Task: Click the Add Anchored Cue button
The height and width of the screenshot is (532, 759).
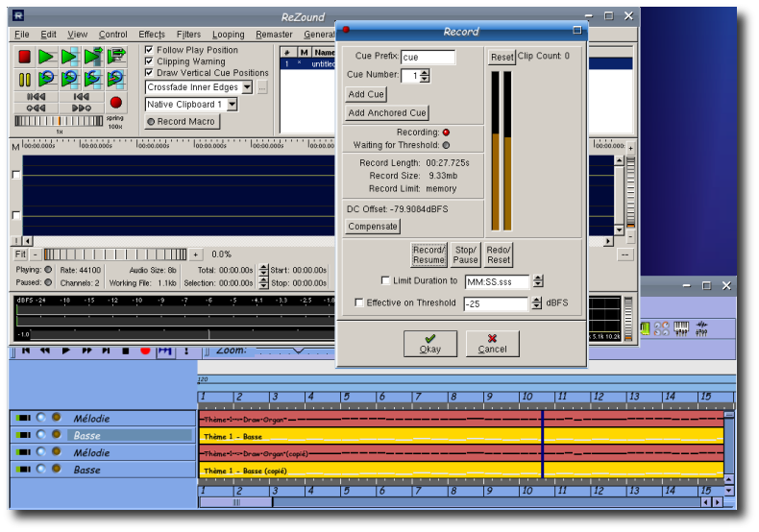Action: (x=387, y=113)
